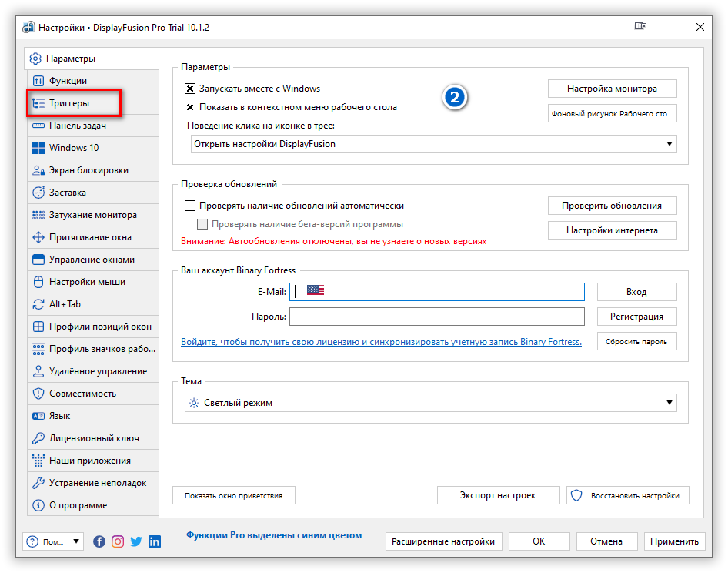728x573 pixels.
Task: Focus the Пароль input field
Action: pos(437,317)
